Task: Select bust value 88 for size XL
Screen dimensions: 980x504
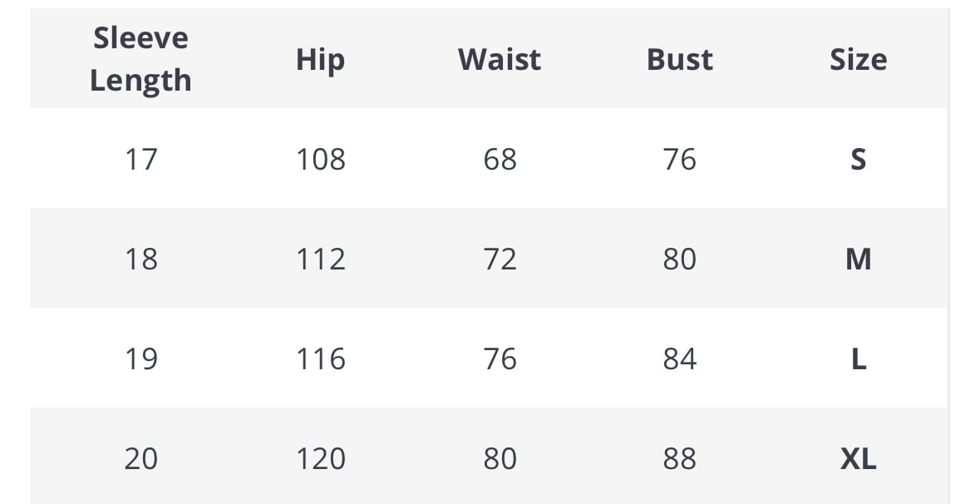Action: pos(679,458)
